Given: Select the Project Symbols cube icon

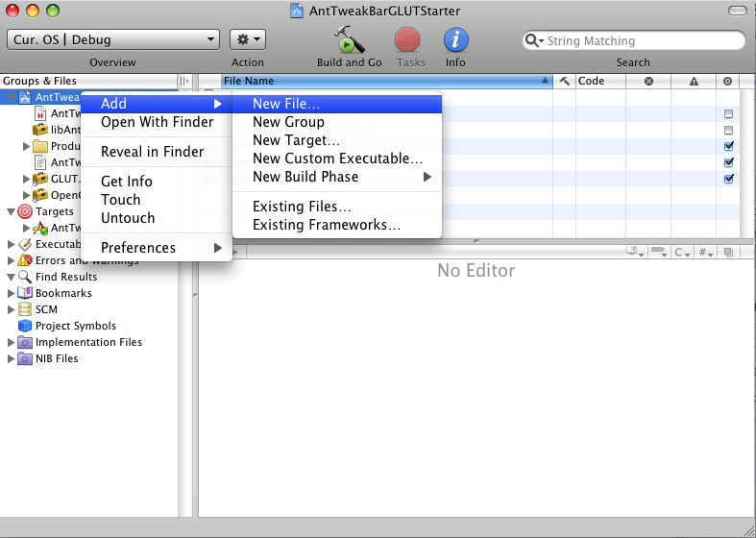Looking at the screenshot, I should [25, 326].
